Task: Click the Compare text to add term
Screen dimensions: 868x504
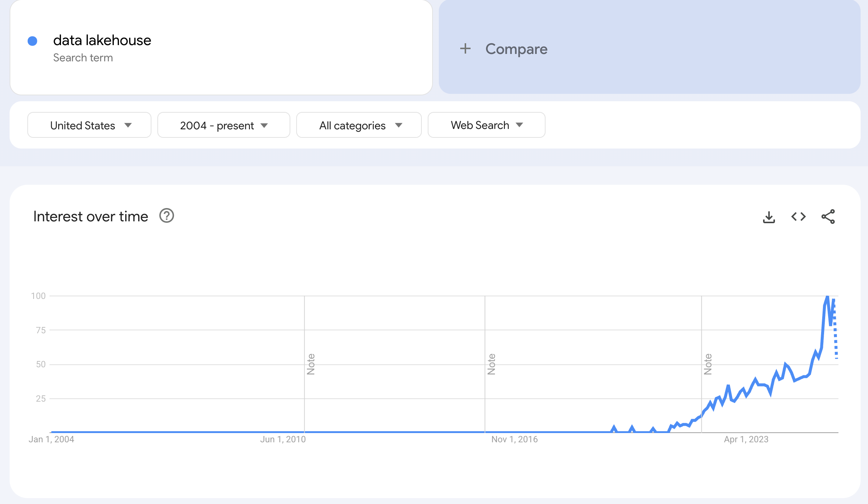Action: pos(516,49)
